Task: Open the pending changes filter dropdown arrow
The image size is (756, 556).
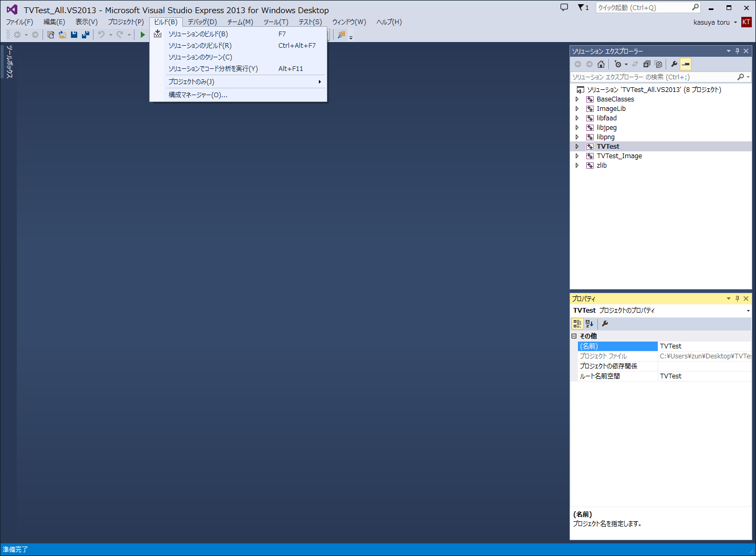Action: coord(626,65)
